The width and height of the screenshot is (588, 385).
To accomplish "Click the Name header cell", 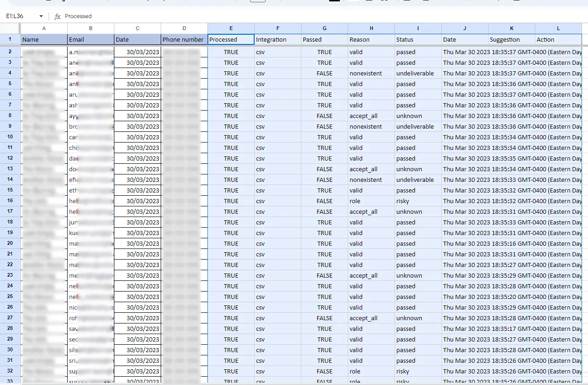I will tap(44, 39).
